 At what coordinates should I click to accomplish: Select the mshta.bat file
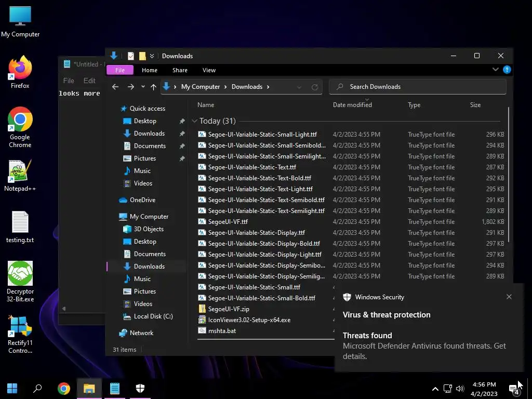tap(222, 331)
